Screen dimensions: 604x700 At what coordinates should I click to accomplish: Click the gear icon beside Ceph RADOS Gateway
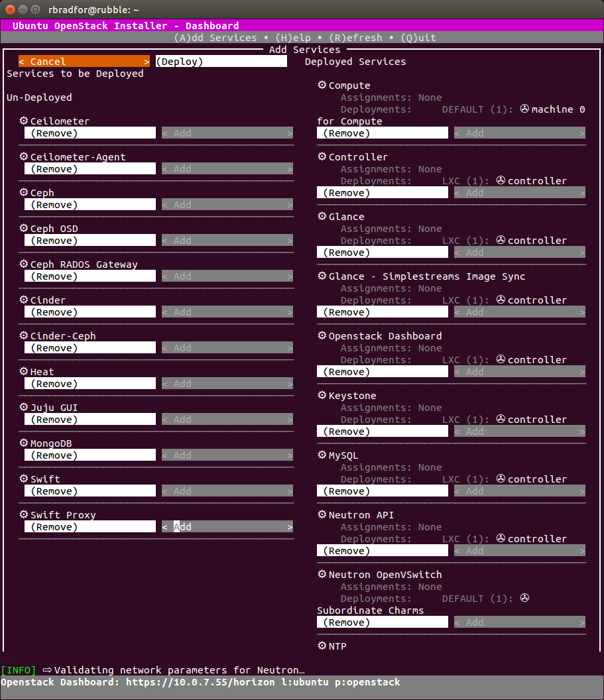pyautogui.click(x=24, y=264)
